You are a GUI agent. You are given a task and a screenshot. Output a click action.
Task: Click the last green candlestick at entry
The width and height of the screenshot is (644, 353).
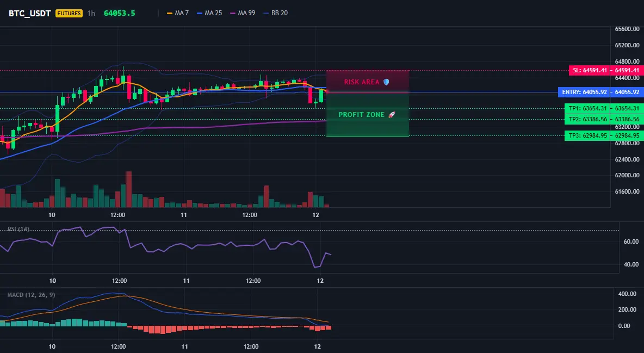(321, 95)
